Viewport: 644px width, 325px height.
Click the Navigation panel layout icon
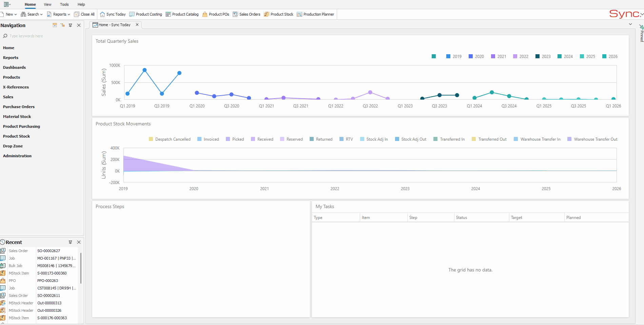click(55, 25)
